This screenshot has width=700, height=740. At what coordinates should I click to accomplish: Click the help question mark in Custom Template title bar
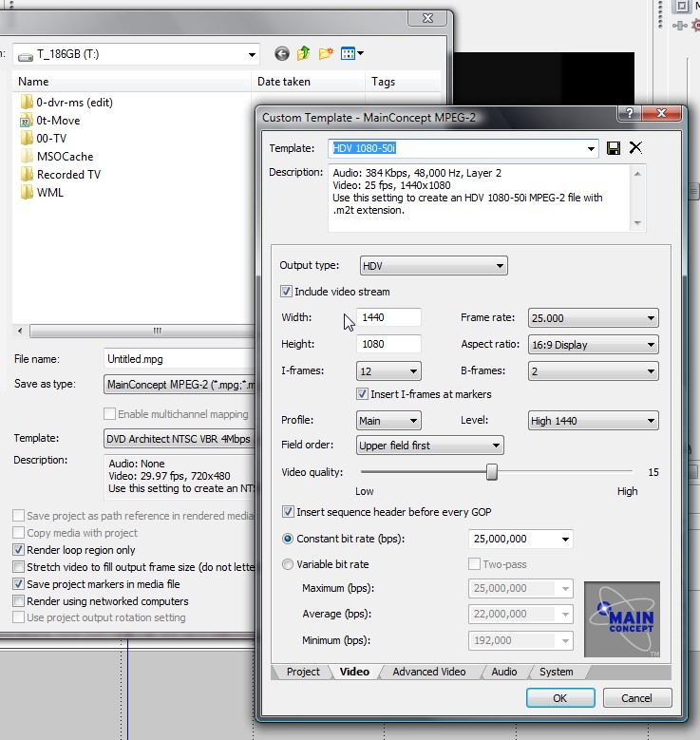(630, 113)
